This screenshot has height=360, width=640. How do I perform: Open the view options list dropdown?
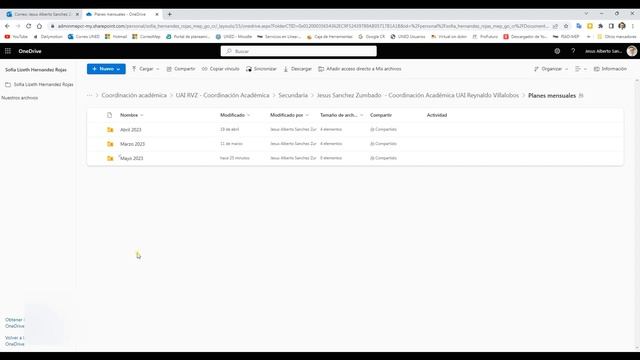point(581,69)
